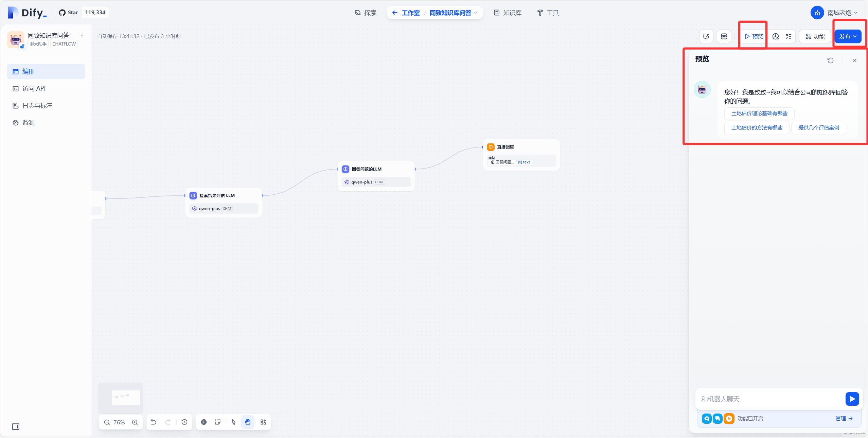Click the organize nodes grid icon

coord(263,422)
